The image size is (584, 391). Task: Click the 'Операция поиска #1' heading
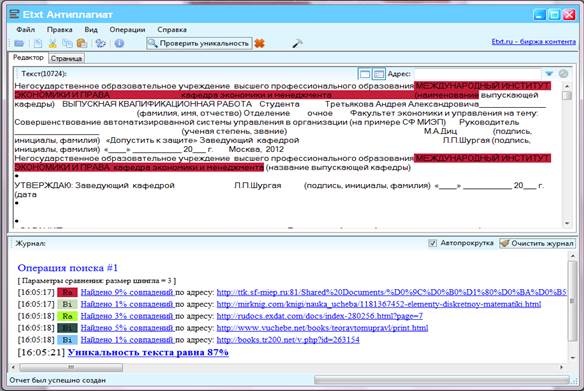[x=67, y=268]
